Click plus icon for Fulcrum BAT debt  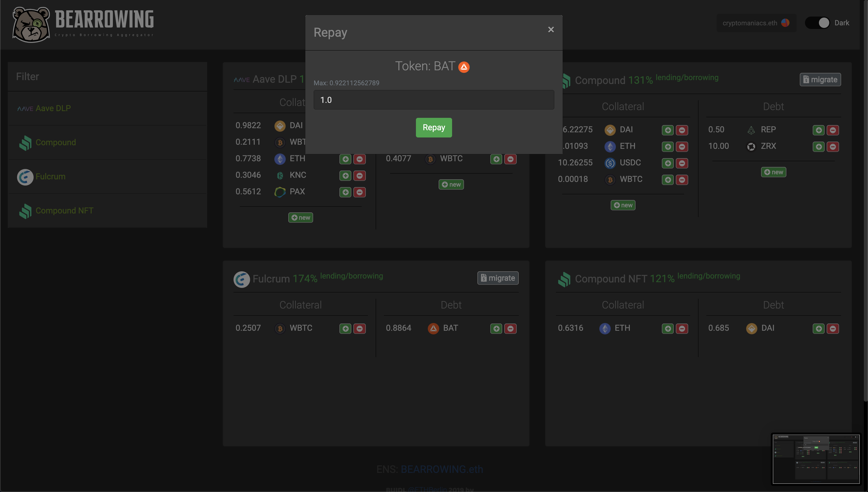tap(496, 328)
